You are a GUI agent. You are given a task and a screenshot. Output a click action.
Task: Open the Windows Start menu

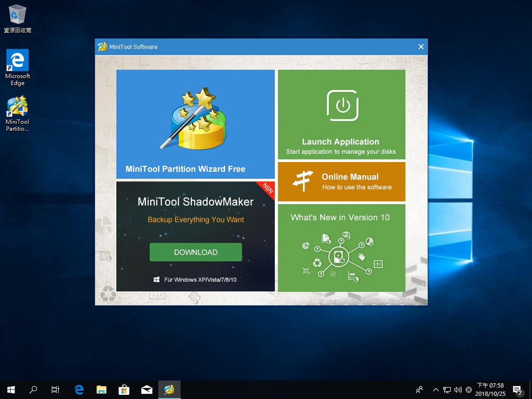pyautogui.click(x=11, y=390)
